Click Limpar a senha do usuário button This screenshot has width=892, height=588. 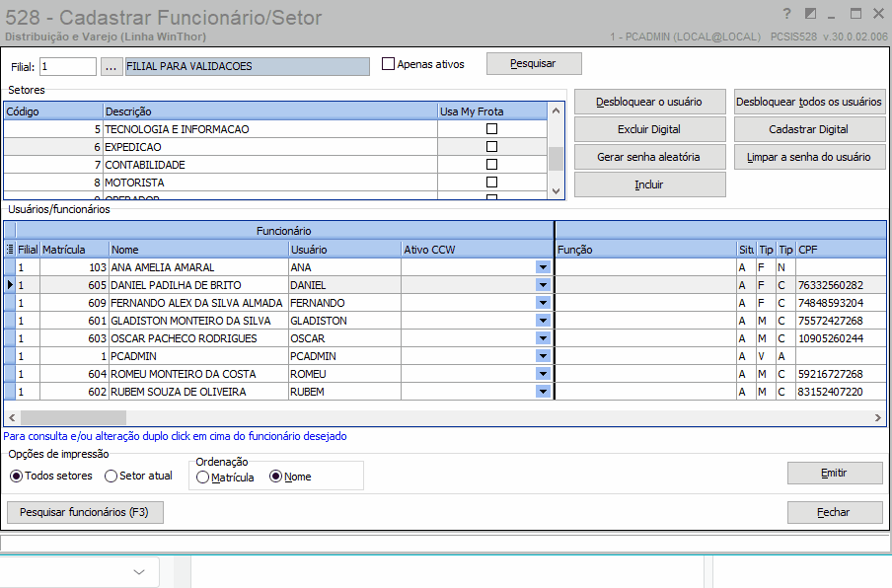point(809,157)
